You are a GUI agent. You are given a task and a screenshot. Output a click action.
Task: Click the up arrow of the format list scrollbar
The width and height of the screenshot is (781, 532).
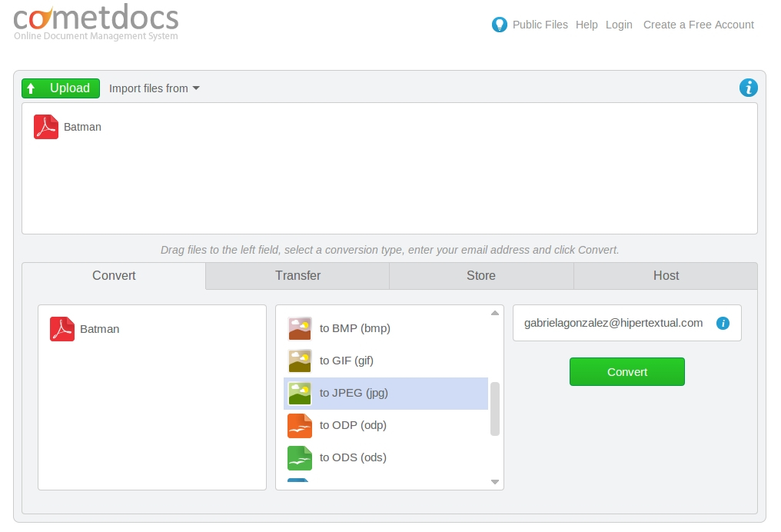[x=494, y=311]
